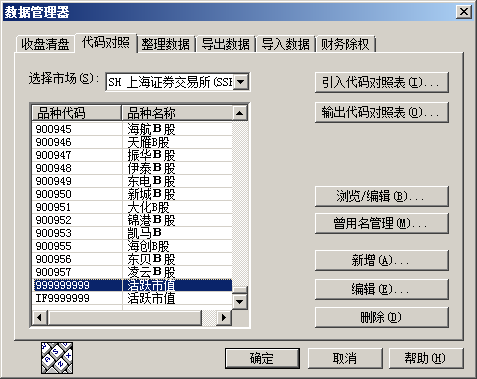Confirm with the 确定 button
Viewport: 477px width, 379px height.
(262, 358)
